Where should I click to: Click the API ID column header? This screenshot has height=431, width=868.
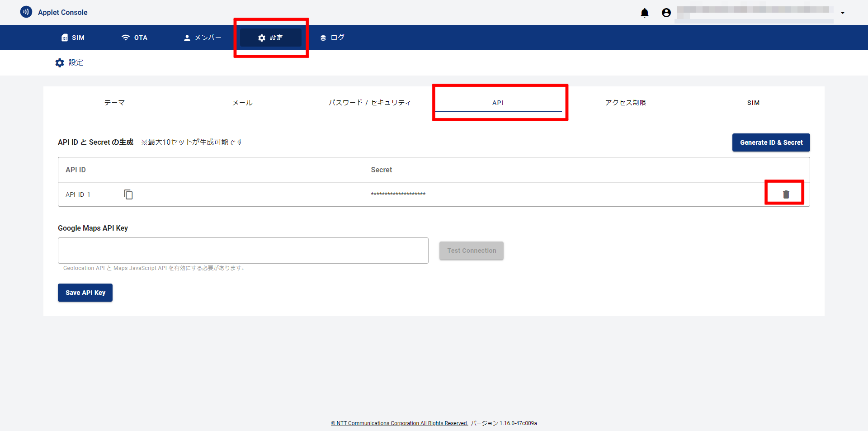pyautogui.click(x=75, y=170)
